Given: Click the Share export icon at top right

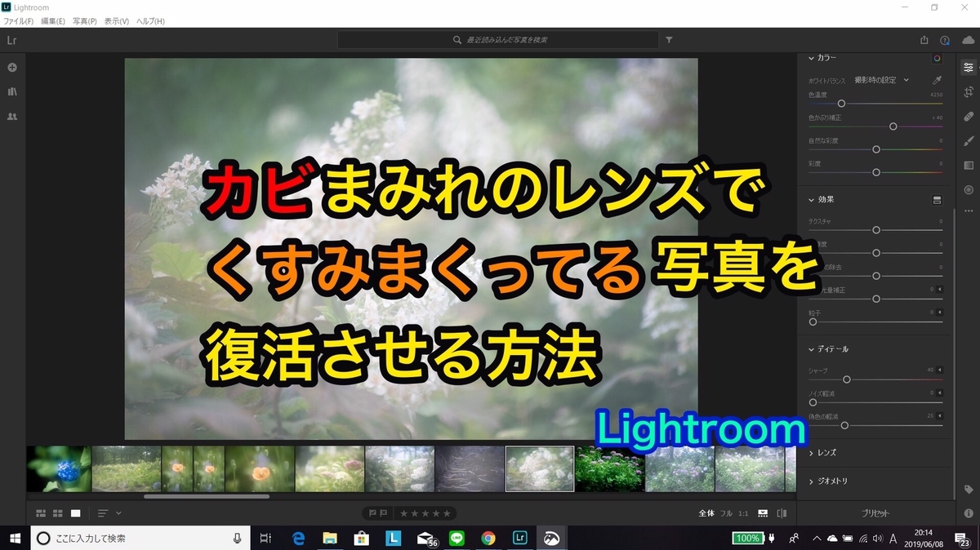Looking at the screenshot, I should click(x=924, y=39).
